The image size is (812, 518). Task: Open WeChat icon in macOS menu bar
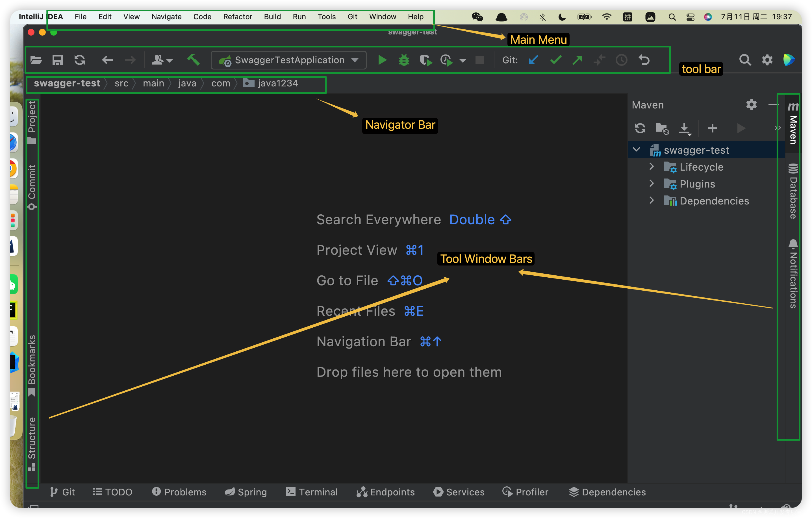477,17
